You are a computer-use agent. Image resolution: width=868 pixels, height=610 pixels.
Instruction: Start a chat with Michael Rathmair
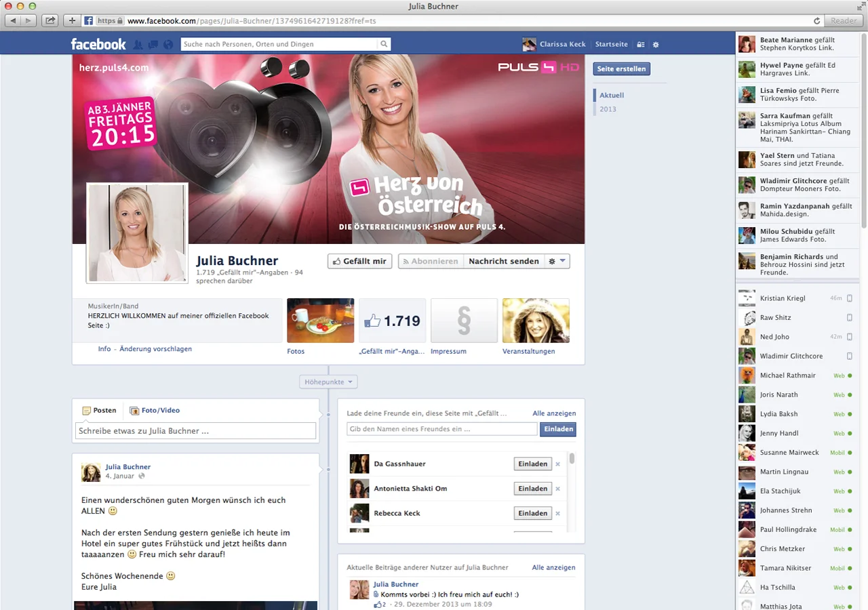coord(796,375)
